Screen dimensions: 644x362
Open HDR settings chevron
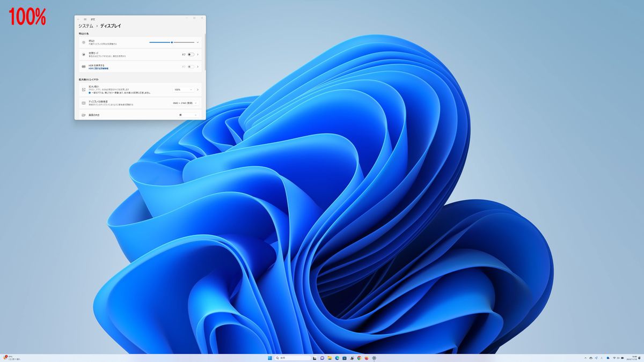pyautogui.click(x=197, y=67)
